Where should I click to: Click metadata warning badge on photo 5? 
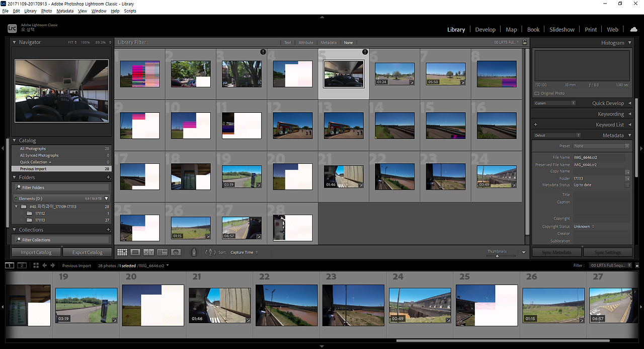point(365,52)
